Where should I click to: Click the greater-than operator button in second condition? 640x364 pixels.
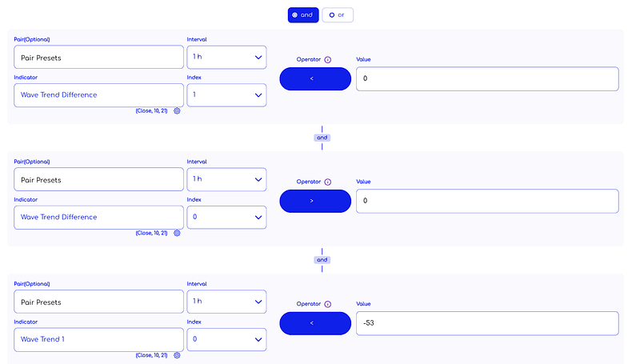pyautogui.click(x=315, y=201)
